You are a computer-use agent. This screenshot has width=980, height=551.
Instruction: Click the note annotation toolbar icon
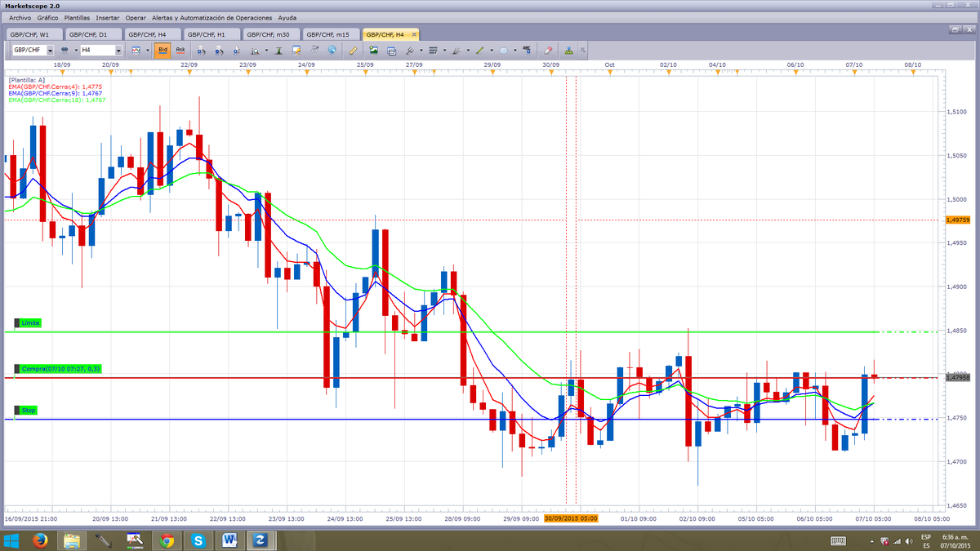[296, 50]
